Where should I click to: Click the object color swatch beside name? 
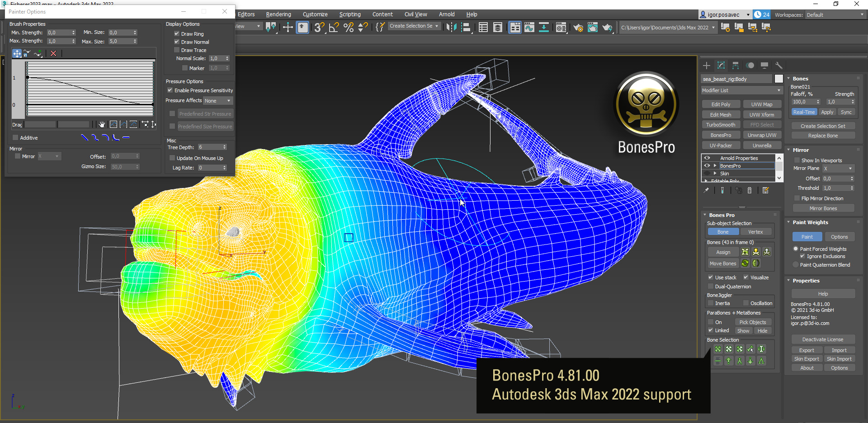(x=778, y=79)
